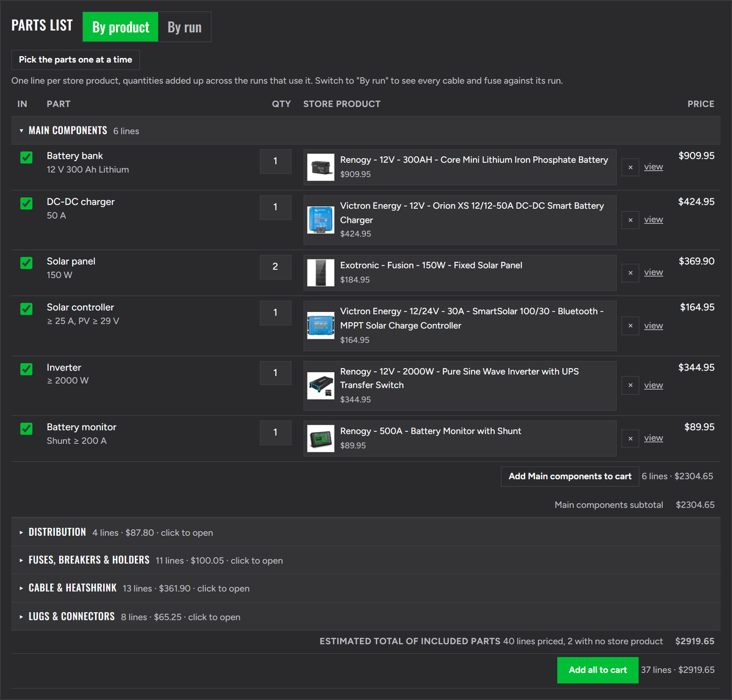732x700 pixels.
Task: Toggle the Solar panel include checkbox
Action: pyautogui.click(x=26, y=263)
